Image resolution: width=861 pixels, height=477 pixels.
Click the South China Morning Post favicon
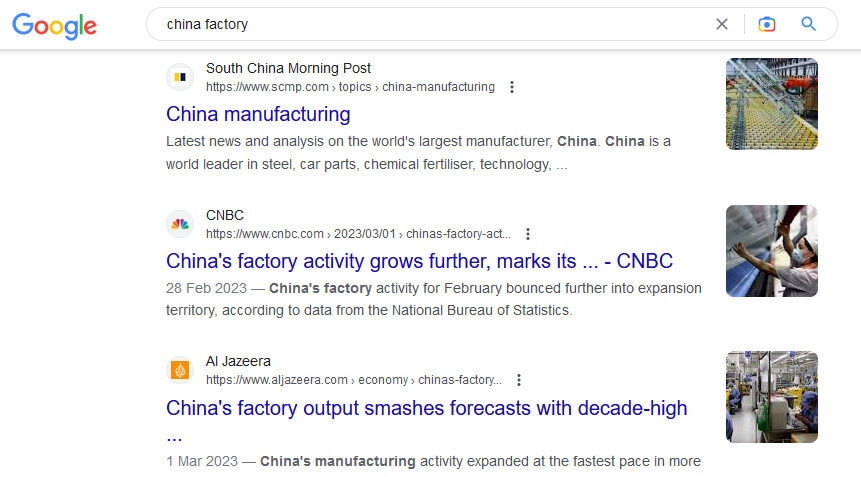point(180,77)
